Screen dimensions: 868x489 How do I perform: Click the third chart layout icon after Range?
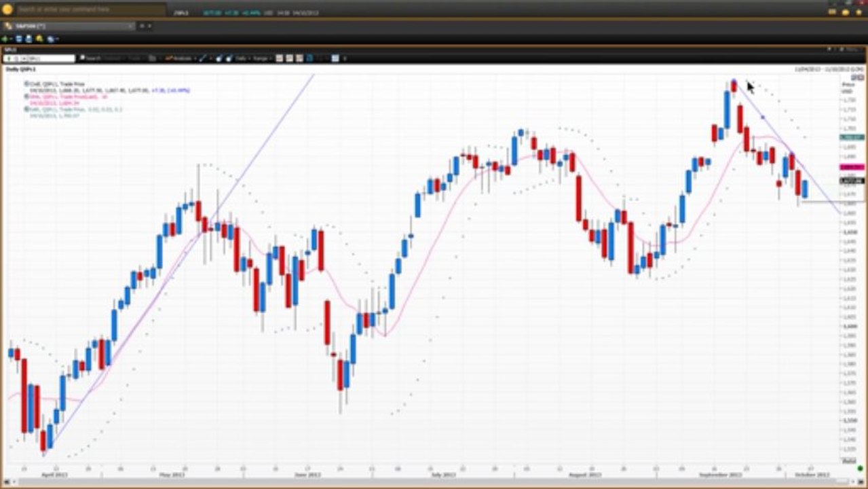click(x=299, y=58)
